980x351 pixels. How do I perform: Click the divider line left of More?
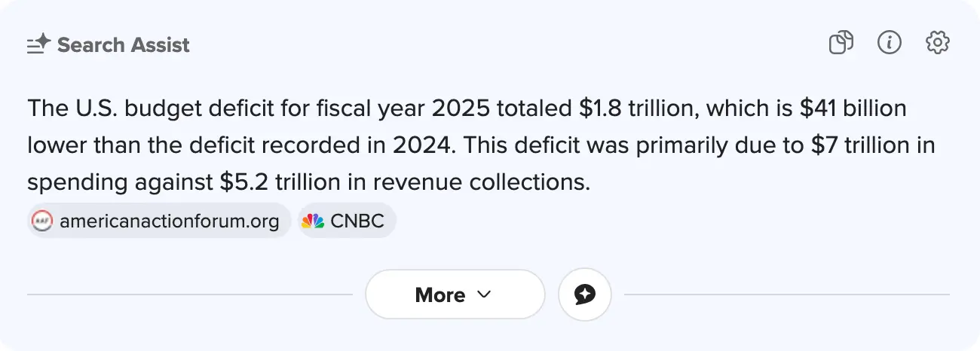pos(190,295)
